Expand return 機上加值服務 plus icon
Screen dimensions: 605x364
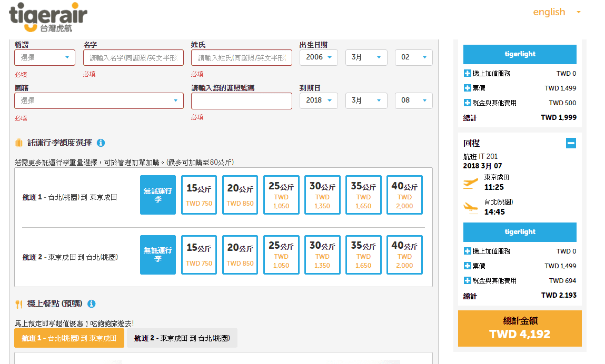467,251
